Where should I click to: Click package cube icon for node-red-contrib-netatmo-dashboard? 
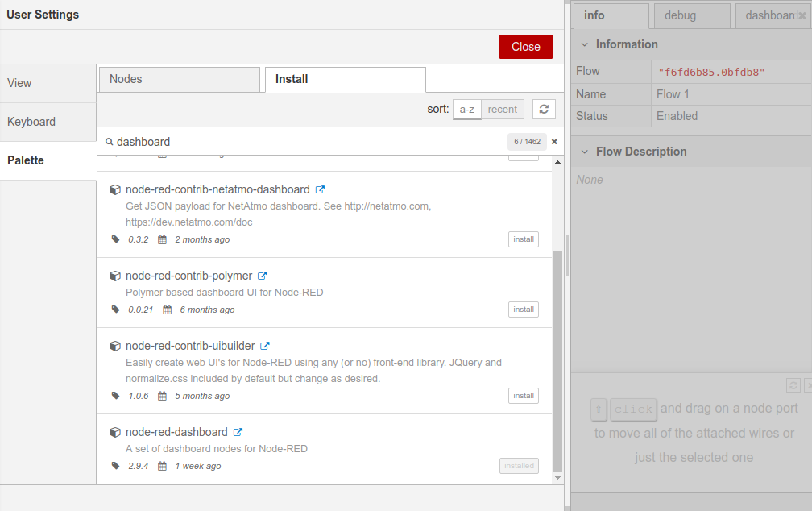(115, 189)
